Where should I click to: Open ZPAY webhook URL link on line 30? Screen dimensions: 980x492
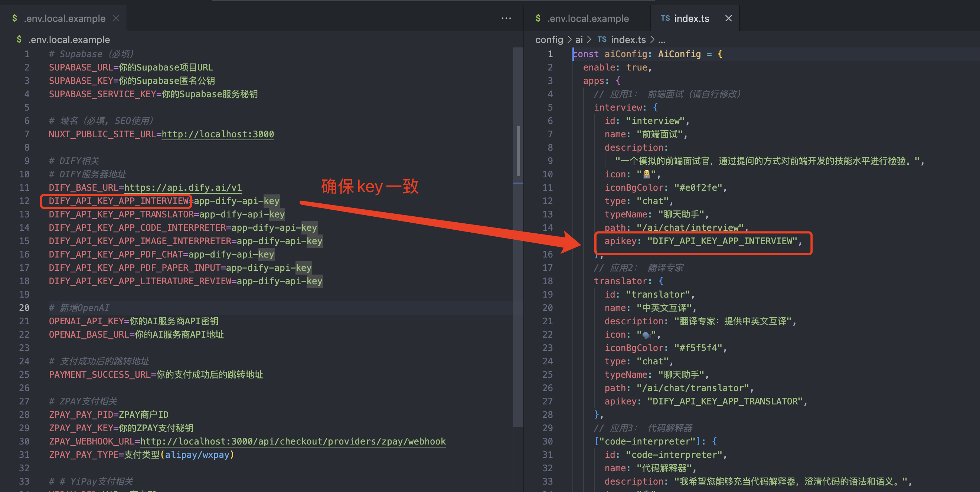click(293, 442)
